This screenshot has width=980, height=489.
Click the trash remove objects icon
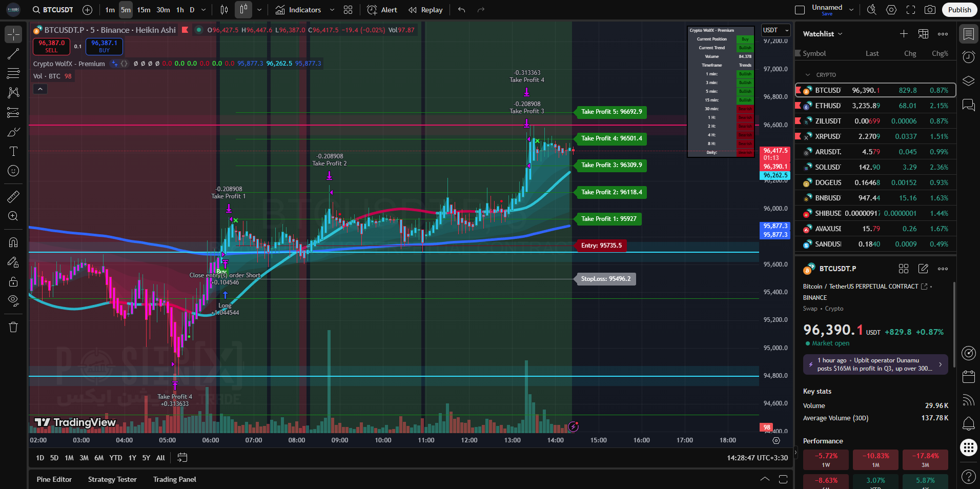point(13,327)
